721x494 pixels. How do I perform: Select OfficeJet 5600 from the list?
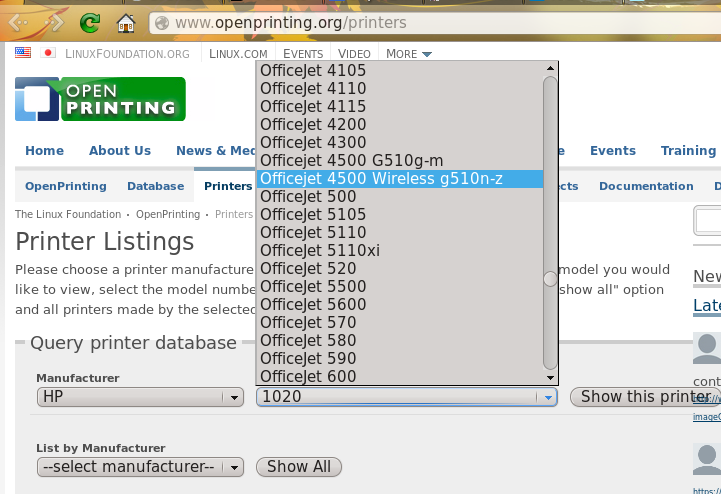tap(400, 304)
